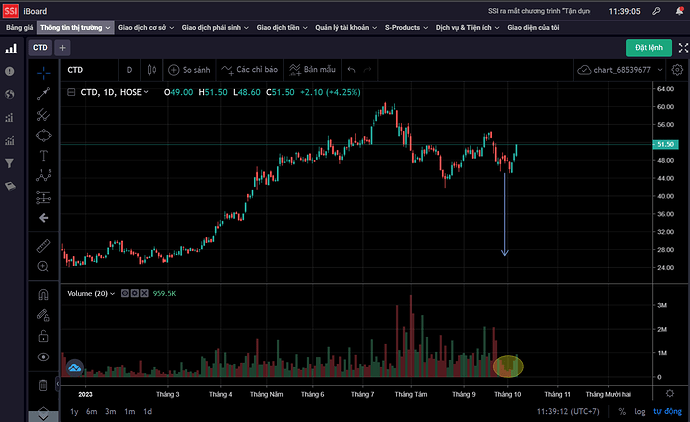Hide the Volume indicator eye icon

coord(125,294)
